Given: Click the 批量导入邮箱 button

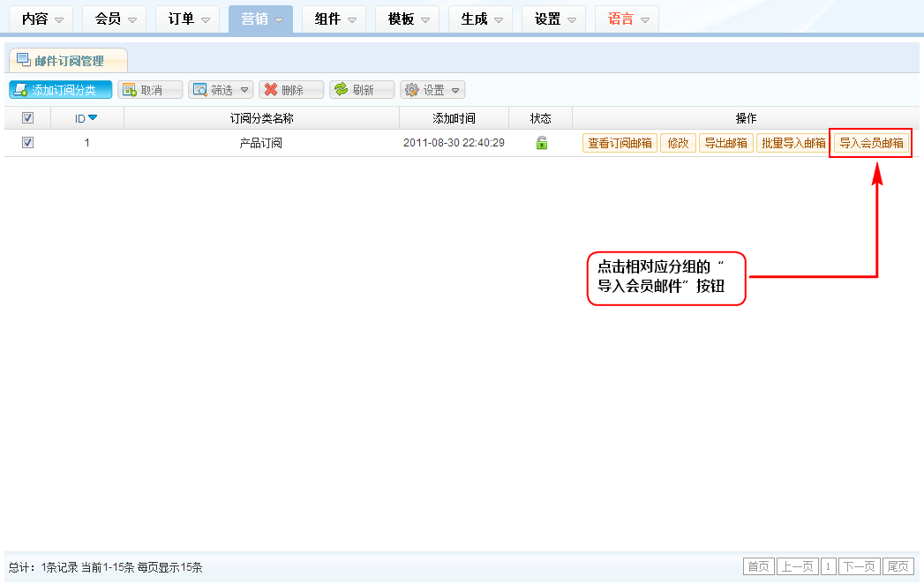Looking at the screenshot, I should point(793,143).
